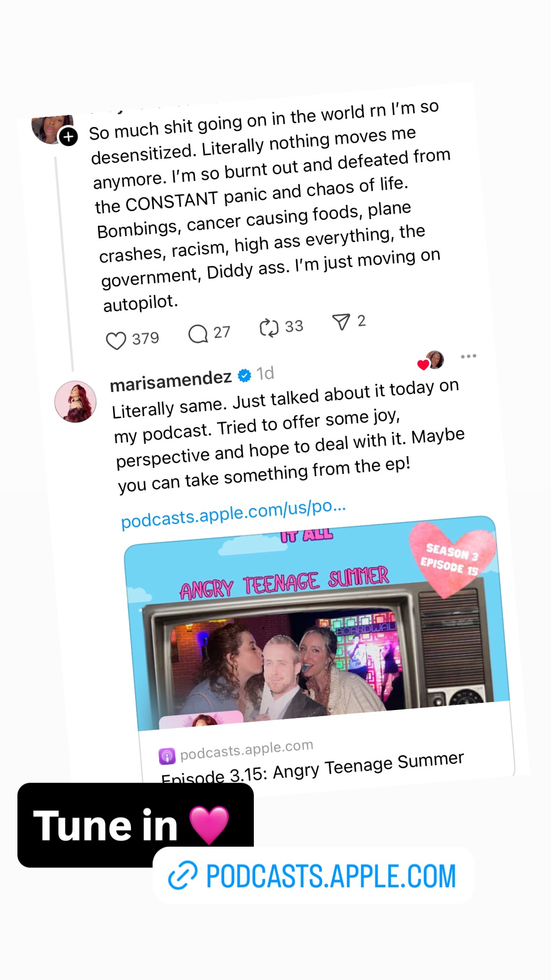
Task: Open the marisamendez username
Action: click(x=170, y=381)
